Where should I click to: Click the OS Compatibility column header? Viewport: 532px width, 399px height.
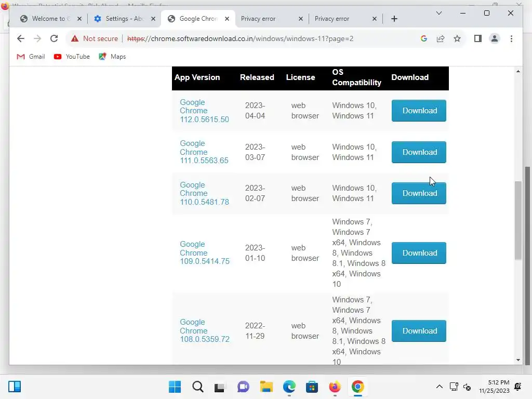coord(356,77)
